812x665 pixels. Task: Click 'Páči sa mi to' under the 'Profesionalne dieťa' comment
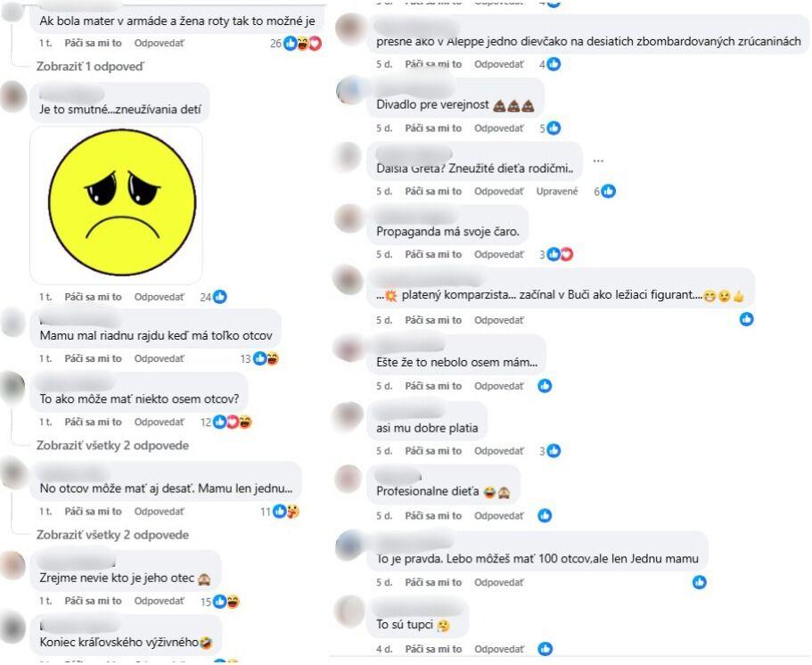click(433, 516)
